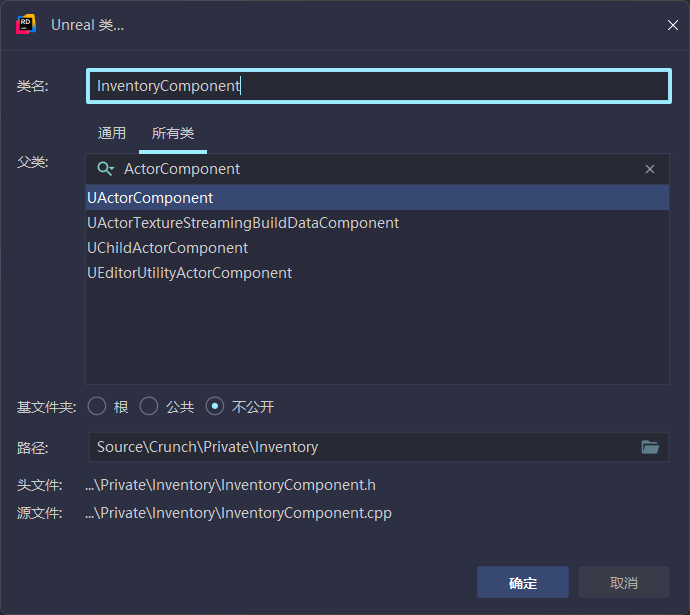Clear the ActorComponent search text

(x=650, y=169)
